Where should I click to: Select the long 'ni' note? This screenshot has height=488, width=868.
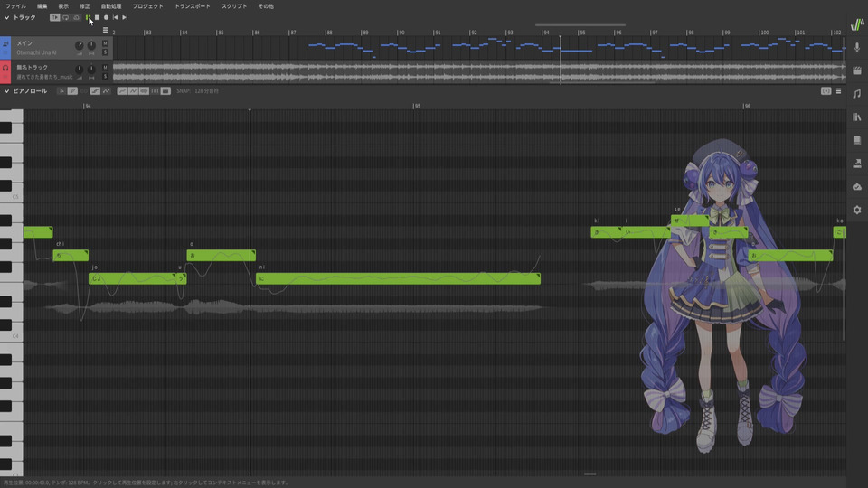[398, 278]
